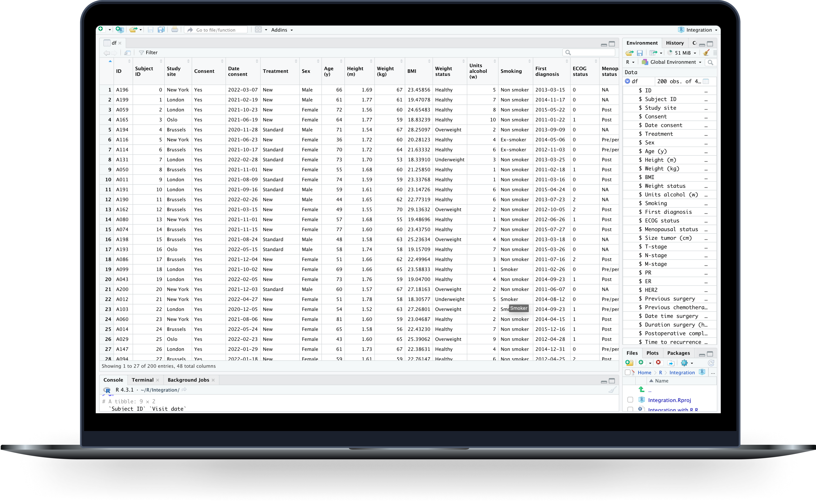Click the New Folder icon in Files pane
Image resolution: width=816 pixels, height=504 pixels.
[x=629, y=363]
